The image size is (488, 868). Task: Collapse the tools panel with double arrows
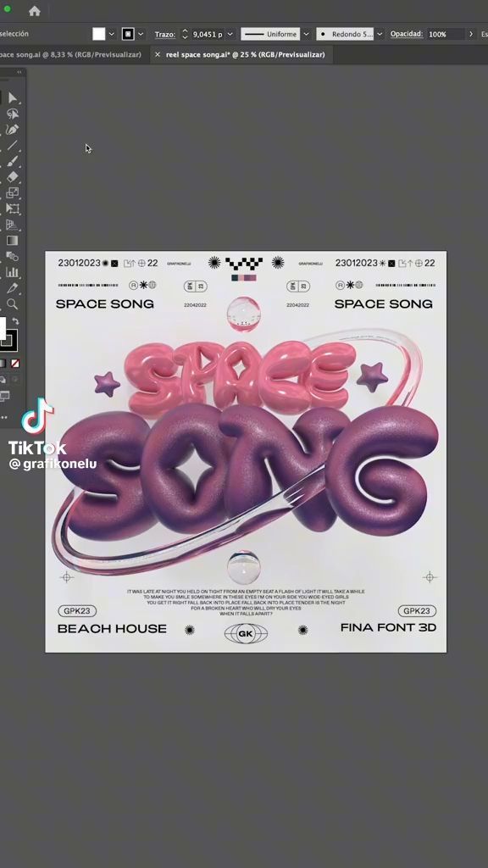[x=19, y=72]
